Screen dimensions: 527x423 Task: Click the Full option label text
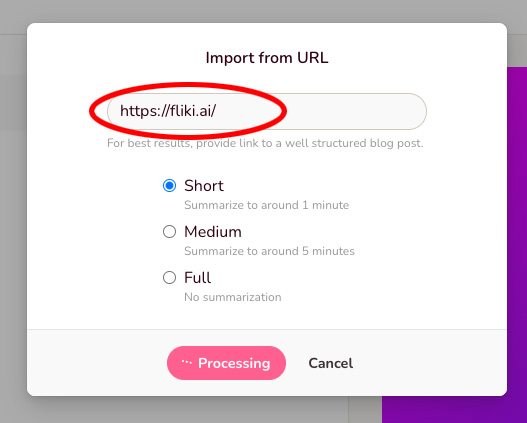click(198, 278)
